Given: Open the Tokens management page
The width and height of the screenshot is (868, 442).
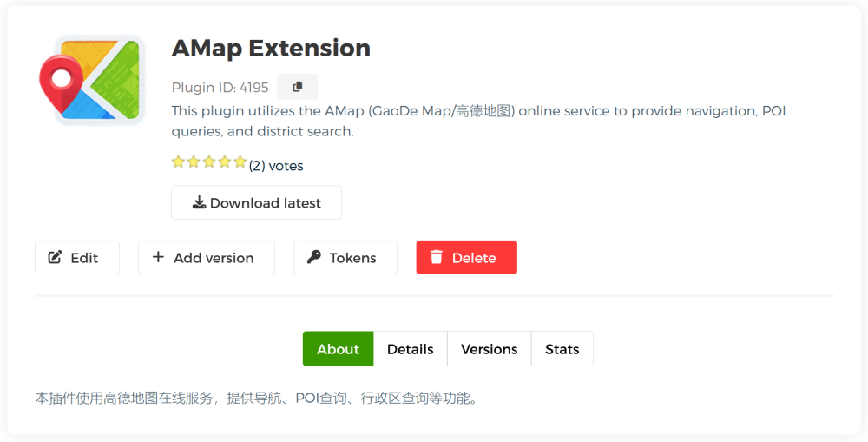Looking at the screenshot, I should tap(345, 258).
